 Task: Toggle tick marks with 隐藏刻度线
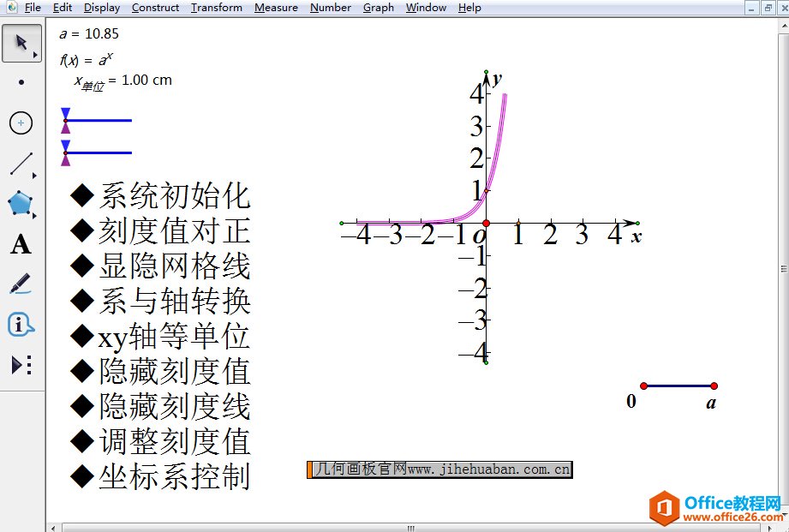160,407
